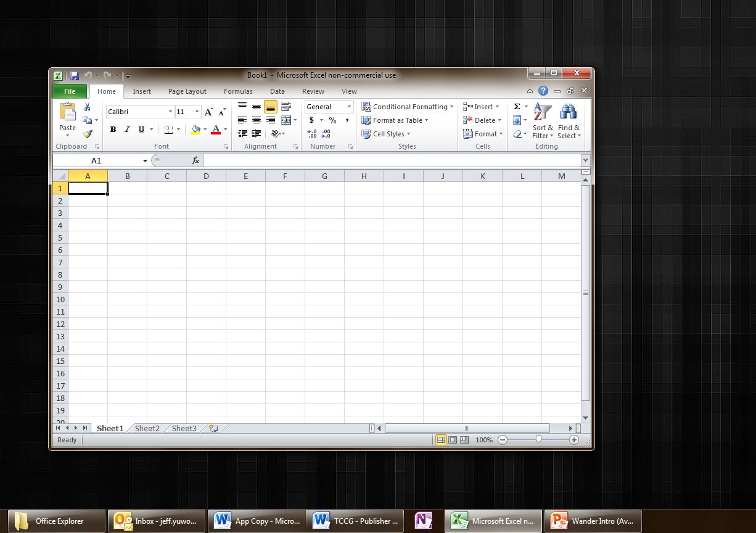Switch to Page Layout view in status bar
756x533 pixels.
point(452,440)
